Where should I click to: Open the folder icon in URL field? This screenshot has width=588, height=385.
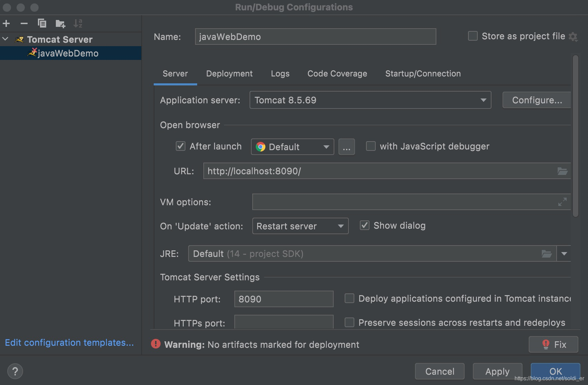click(x=562, y=171)
